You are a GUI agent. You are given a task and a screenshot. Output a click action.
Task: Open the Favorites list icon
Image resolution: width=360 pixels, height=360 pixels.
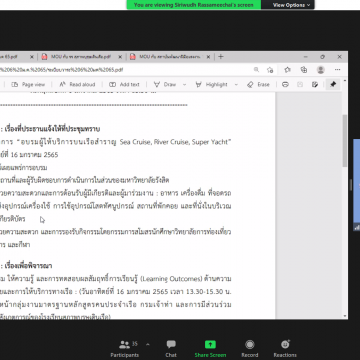pyautogui.click(x=287, y=70)
